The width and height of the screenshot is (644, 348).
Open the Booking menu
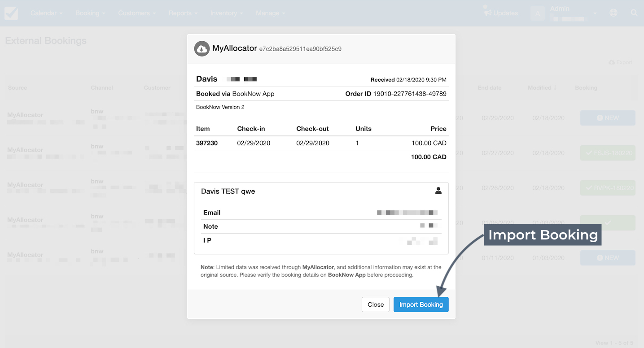pyautogui.click(x=90, y=13)
